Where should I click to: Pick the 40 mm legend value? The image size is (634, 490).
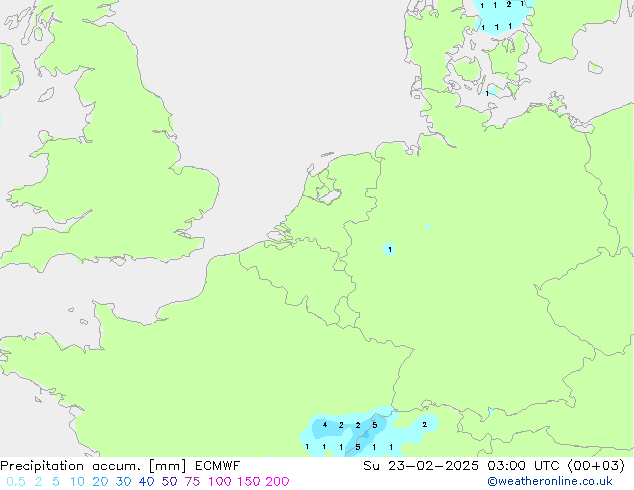(146, 482)
